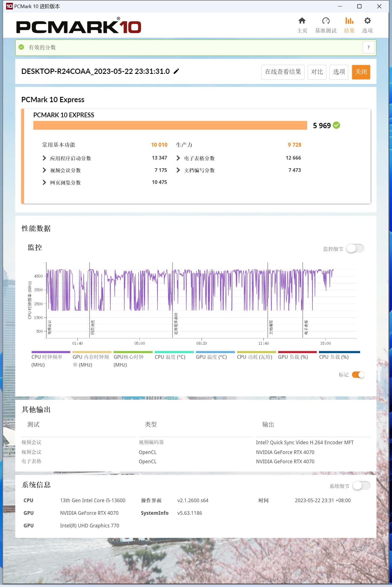Screen dimensions: 392x587
Task: Click the 网页浏览 marker on the chart
Action: 93,327
